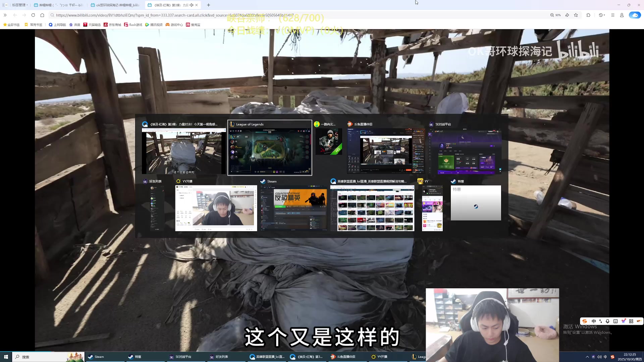Image resolution: width=644 pixels, height=362 pixels.
Task: Show hidden system tray icons
Action: pos(587,357)
